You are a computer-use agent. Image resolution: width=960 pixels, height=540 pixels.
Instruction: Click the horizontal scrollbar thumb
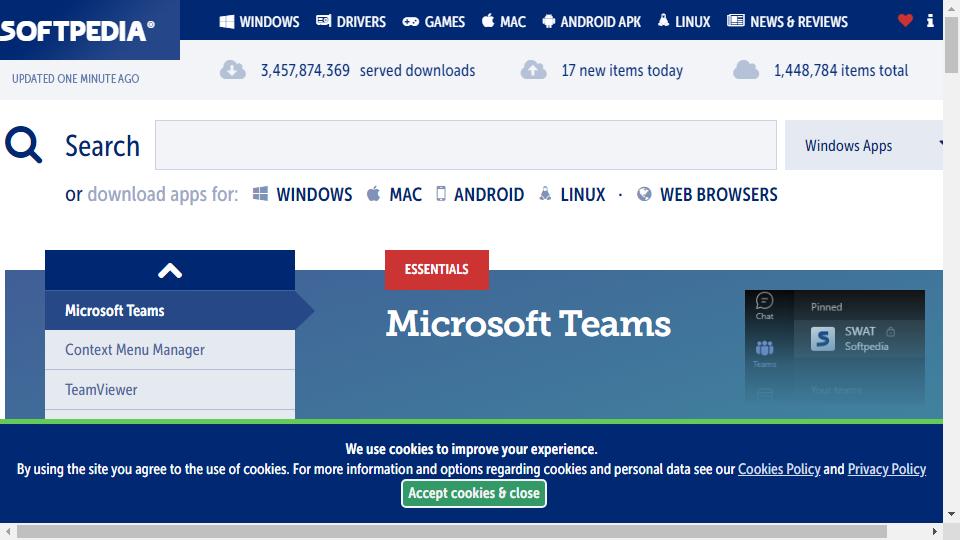[452, 531]
